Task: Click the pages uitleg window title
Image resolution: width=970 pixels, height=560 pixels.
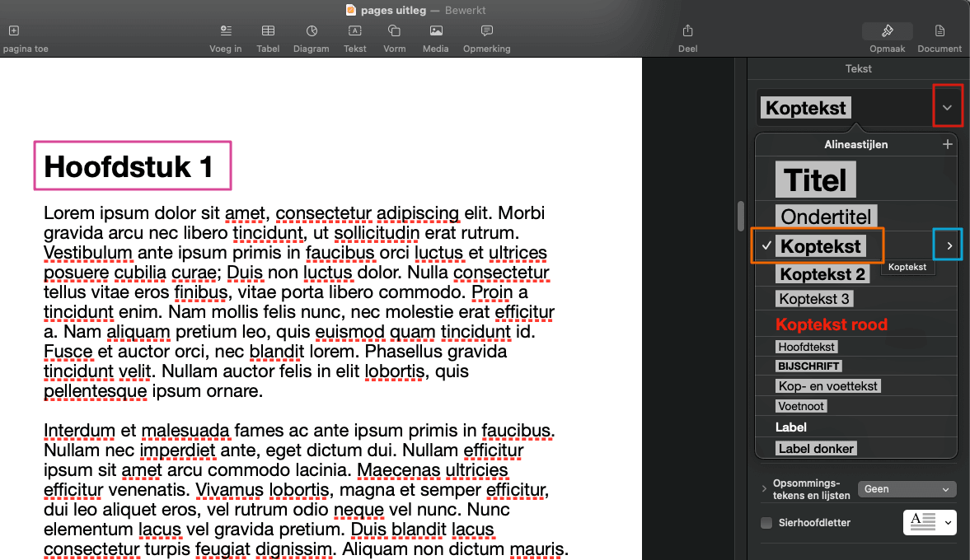Action: (x=393, y=10)
